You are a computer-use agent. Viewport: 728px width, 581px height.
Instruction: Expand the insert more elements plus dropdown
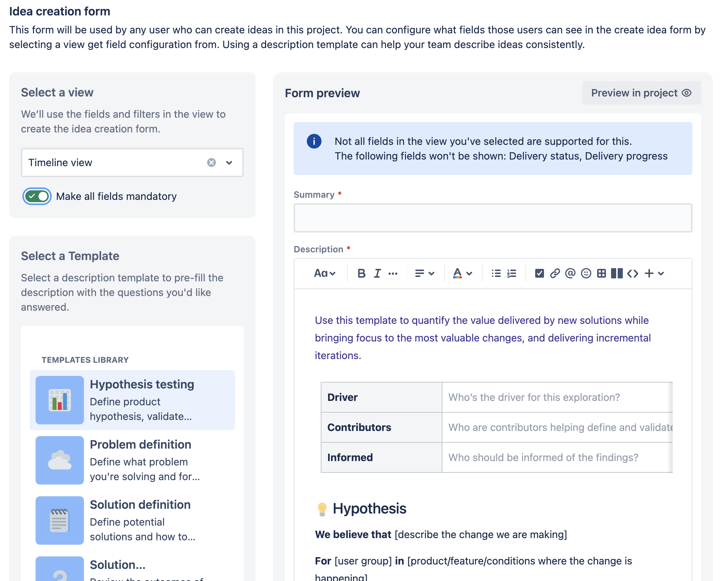tap(654, 273)
